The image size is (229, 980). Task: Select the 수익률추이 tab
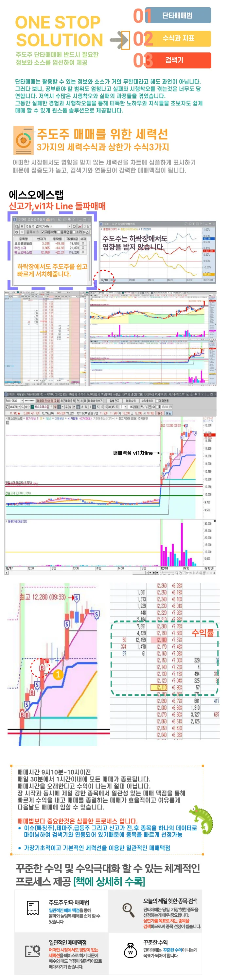pos(147,401)
